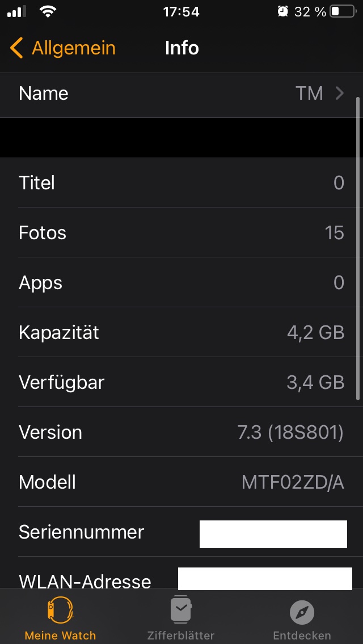Tap the Wi-Fi status icon
The height and width of the screenshot is (644, 363).
pos(48,11)
